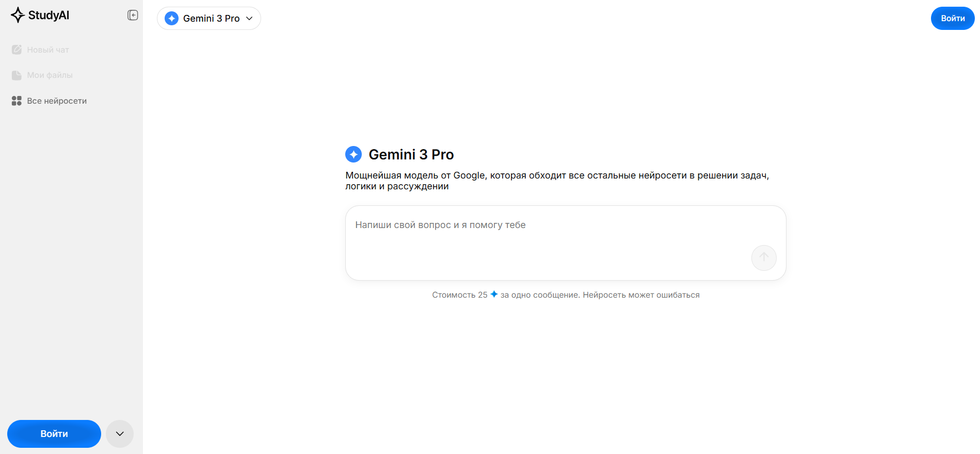Click the chevron in the model selector
This screenshot has width=980, height=454.
(249, 19)
